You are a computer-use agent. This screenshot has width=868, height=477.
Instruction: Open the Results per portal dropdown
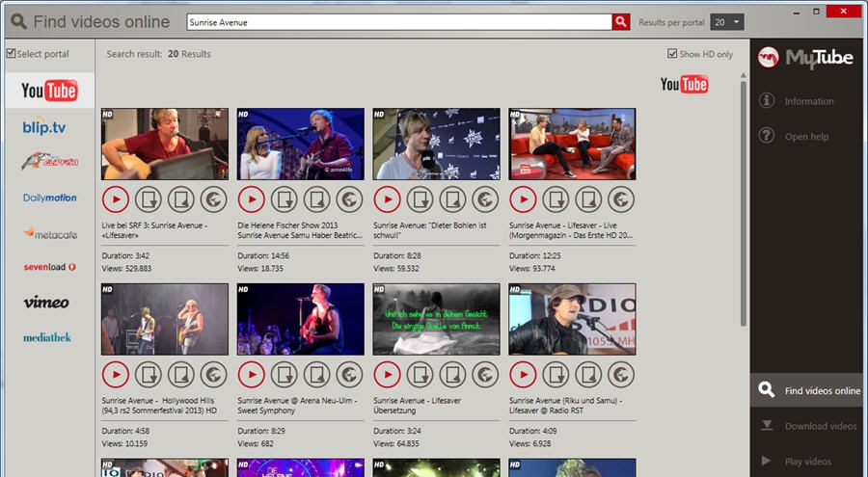(x=727, y=21)
